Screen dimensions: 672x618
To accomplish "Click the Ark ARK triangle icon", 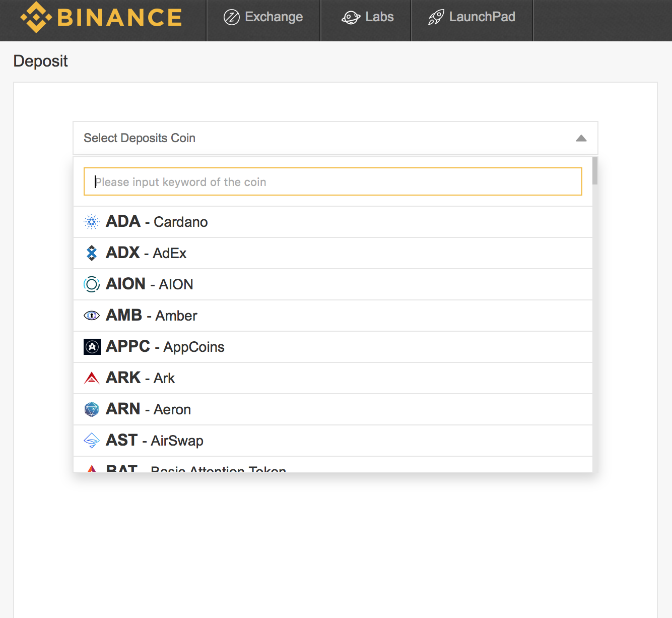I will 92,378.
